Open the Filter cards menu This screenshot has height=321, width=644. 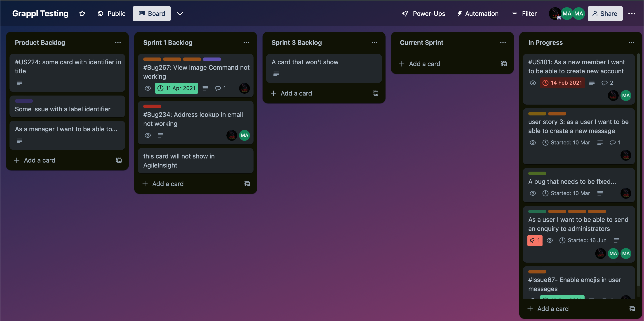coord(524,14)
